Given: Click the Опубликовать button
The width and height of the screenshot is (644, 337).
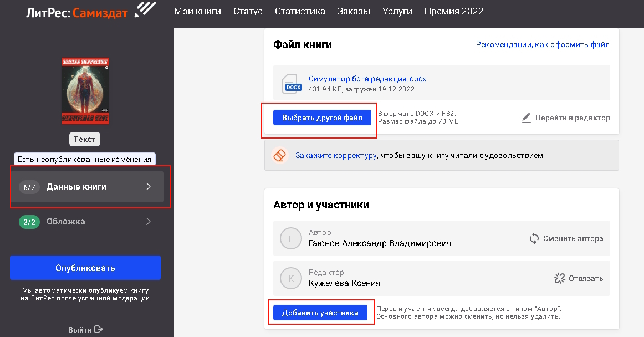Looking at the screenshot, I should click(x=85, y=268).
